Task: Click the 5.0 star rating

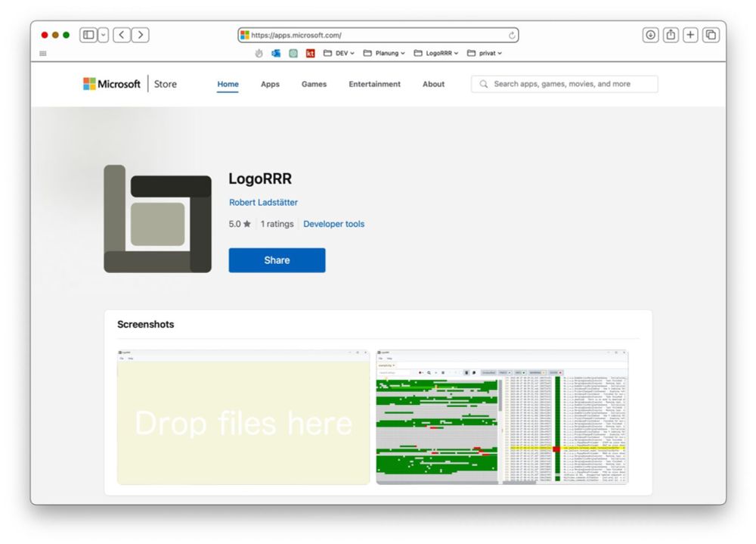Action: point(240,224)
